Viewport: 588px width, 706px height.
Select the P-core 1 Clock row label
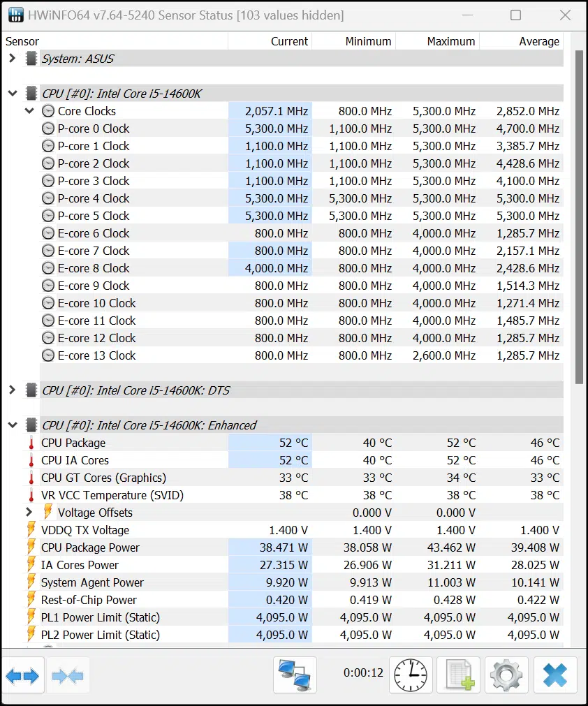click(94, 147)
